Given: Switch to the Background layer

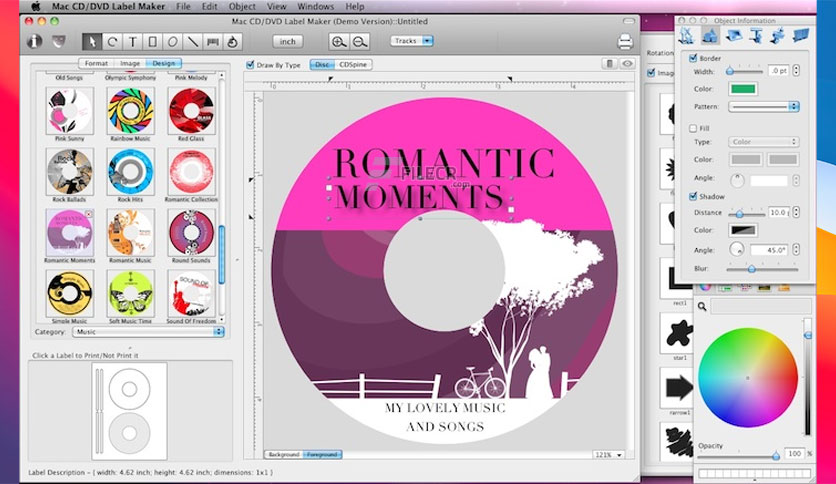Looking at the screenshot, I should (284, 455).
